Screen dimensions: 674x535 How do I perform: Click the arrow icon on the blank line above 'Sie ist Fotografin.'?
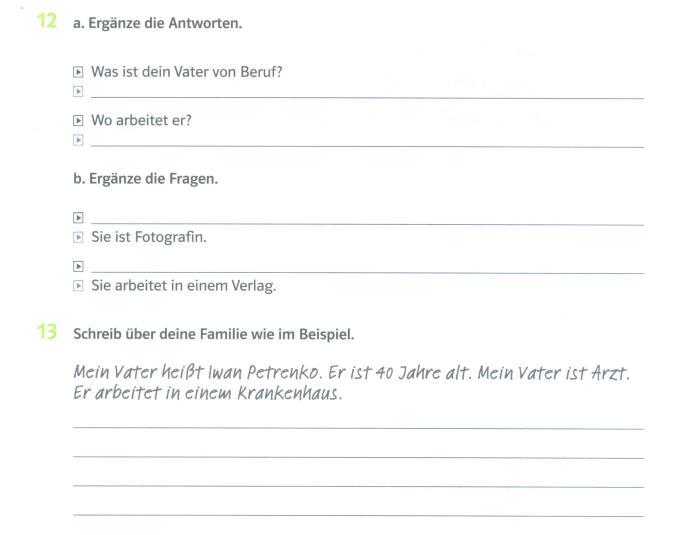[x=78, y=218]
